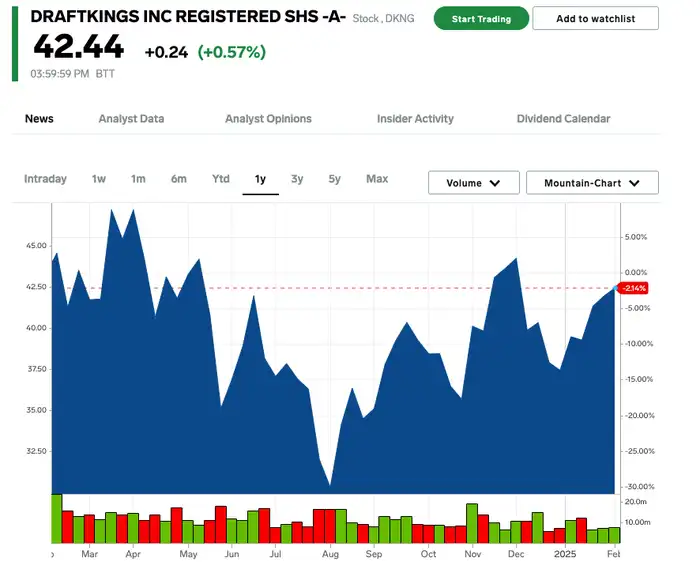Screen dimensions: 700x573
Task: Click the Start Trading button
Action: (x=481, y=19)
